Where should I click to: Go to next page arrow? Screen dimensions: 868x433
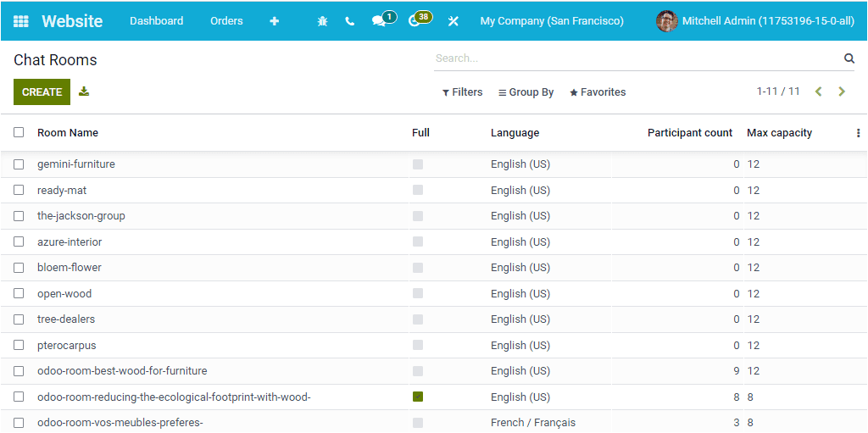click(842, 92)
